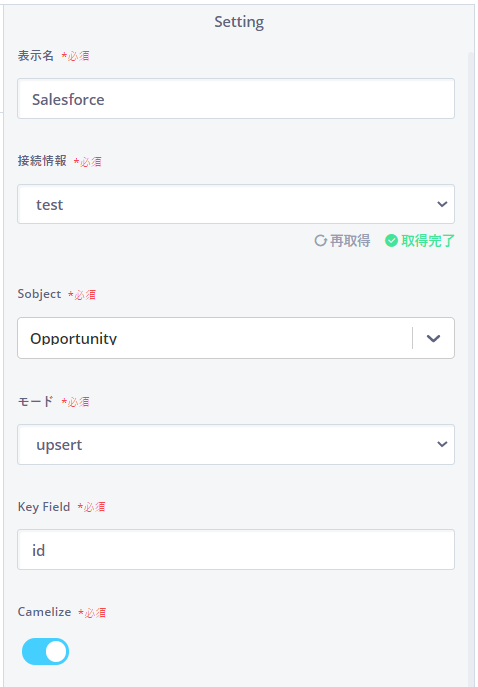478x687 pixels.
Task: Click the Key Field label
Action: [x=44, y=507]
